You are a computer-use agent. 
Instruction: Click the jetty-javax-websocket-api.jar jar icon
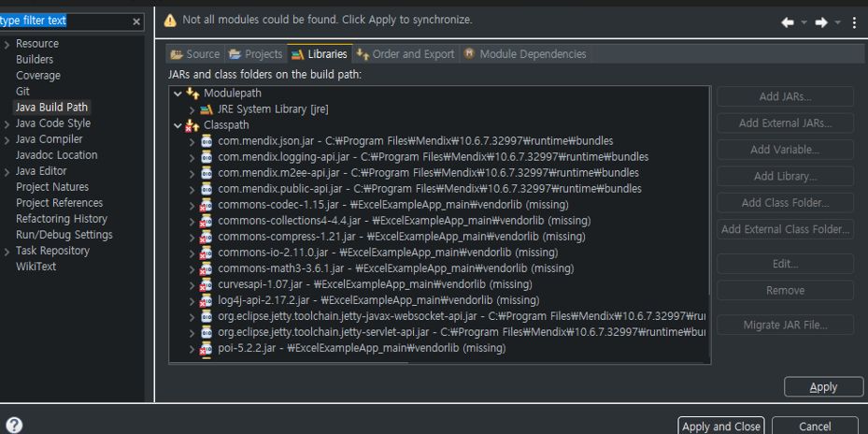(206, 316)
